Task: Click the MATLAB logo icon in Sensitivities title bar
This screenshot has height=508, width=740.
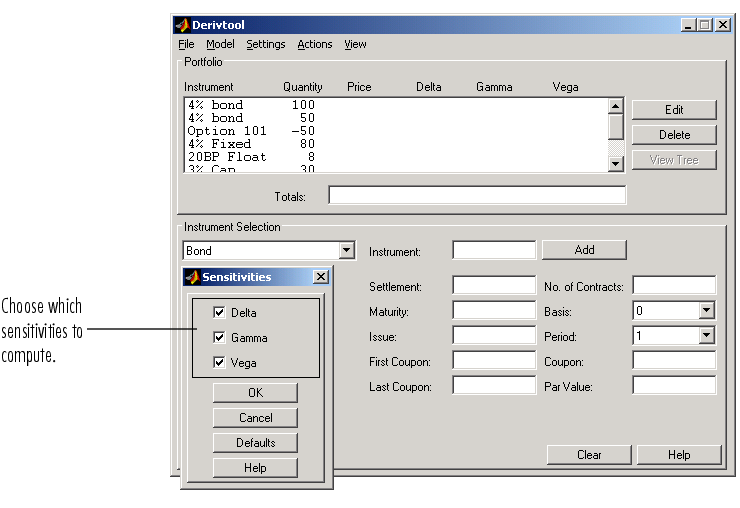Action: 193,277
